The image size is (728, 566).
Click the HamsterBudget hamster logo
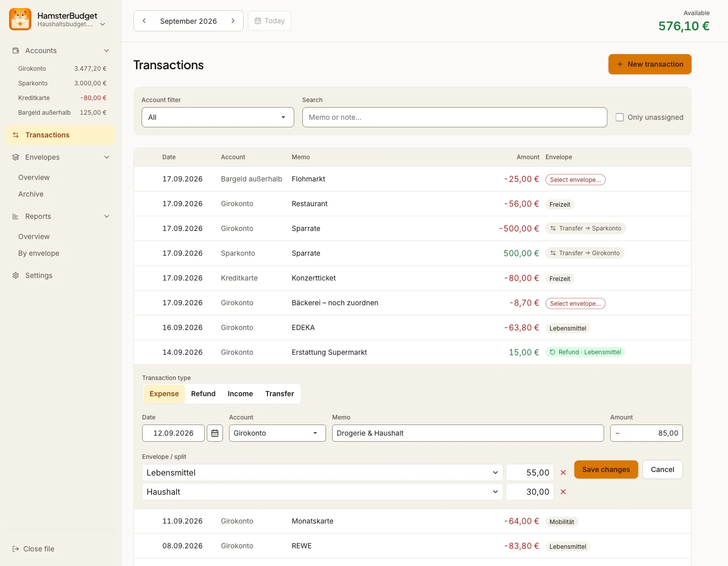pos(20,19)
